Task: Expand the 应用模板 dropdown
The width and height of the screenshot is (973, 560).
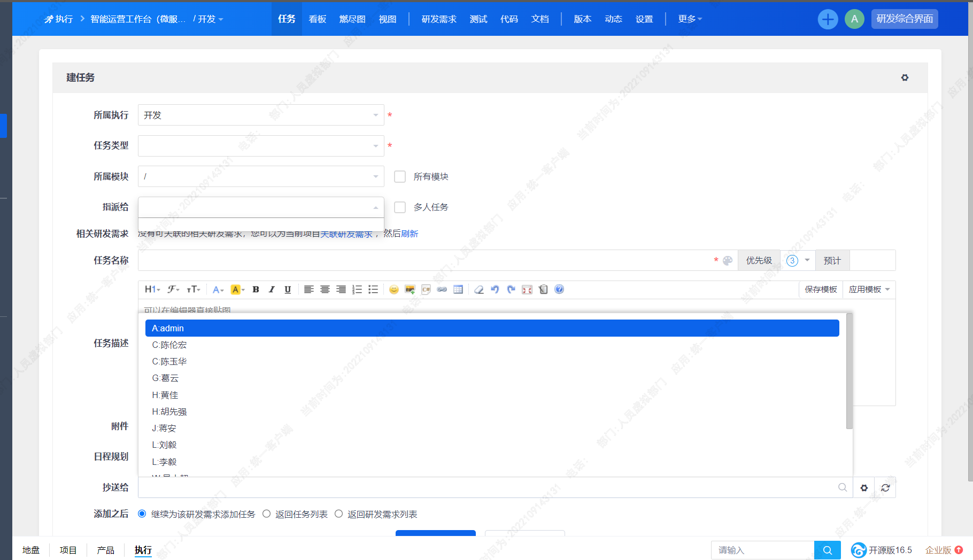Action: click(869, 289)
